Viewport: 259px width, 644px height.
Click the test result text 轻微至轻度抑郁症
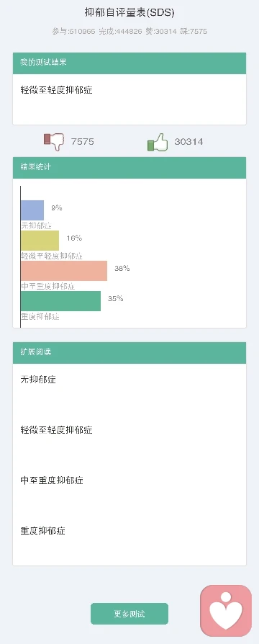click(x=57, y=90)
